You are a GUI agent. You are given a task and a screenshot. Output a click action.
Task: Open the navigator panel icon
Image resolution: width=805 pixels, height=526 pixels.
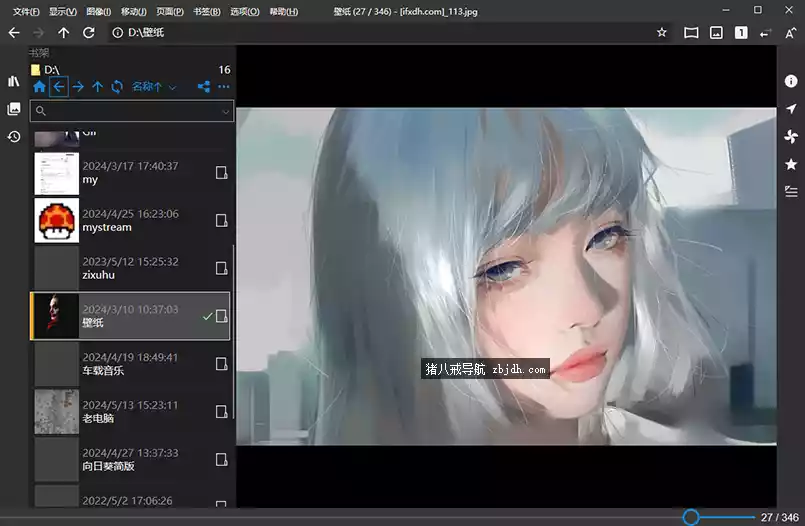tap(791, 109)
